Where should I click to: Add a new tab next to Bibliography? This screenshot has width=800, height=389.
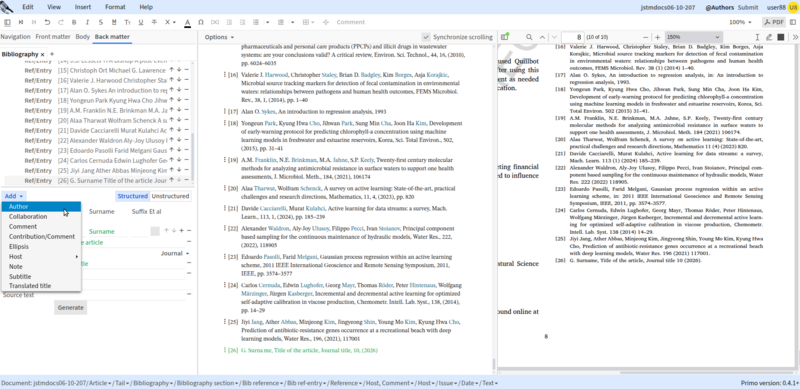tap(52, 54)
